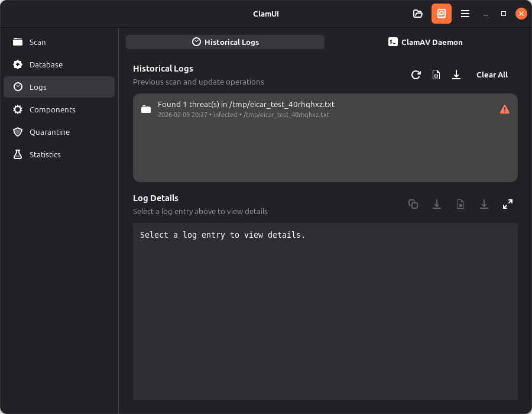Open the hamburger main menu
The width and height of the screenshot is (532, 414).
pyautogui.click(x=465, y=14)
